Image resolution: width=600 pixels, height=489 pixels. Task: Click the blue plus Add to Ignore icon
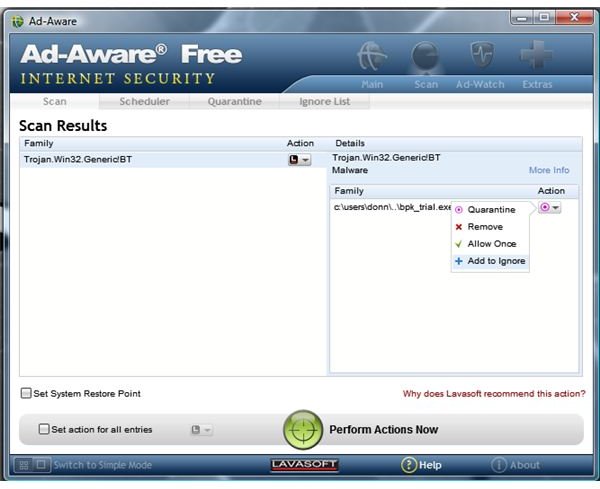pyautogui.click(x=459, y=261)
